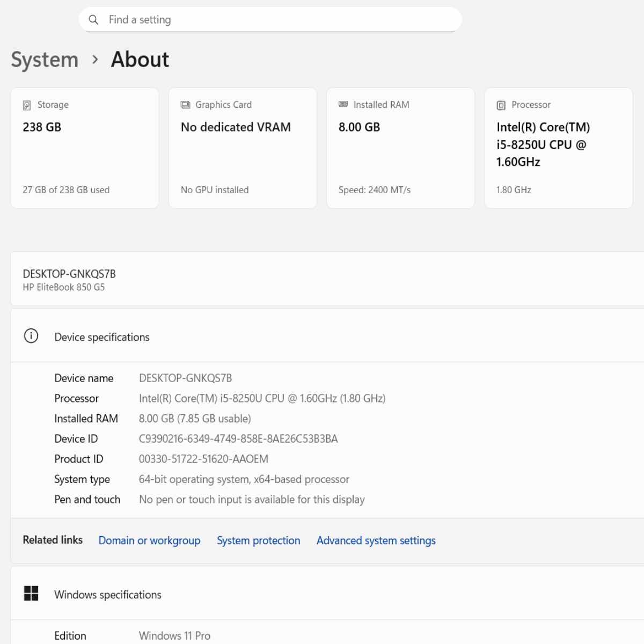Click the 1.80 GHz processor speed text
Viewport: 644px width, 644px height.
point(514,190)
